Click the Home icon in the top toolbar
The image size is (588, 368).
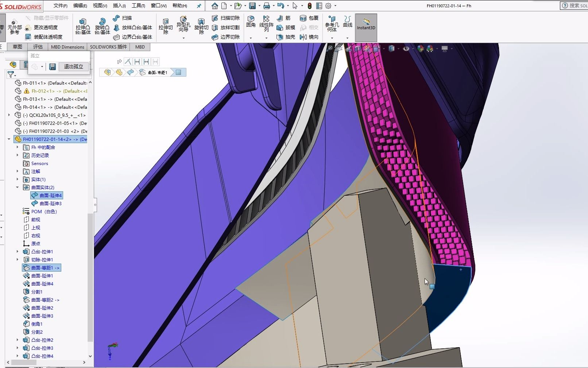click(x=214, y=6)
